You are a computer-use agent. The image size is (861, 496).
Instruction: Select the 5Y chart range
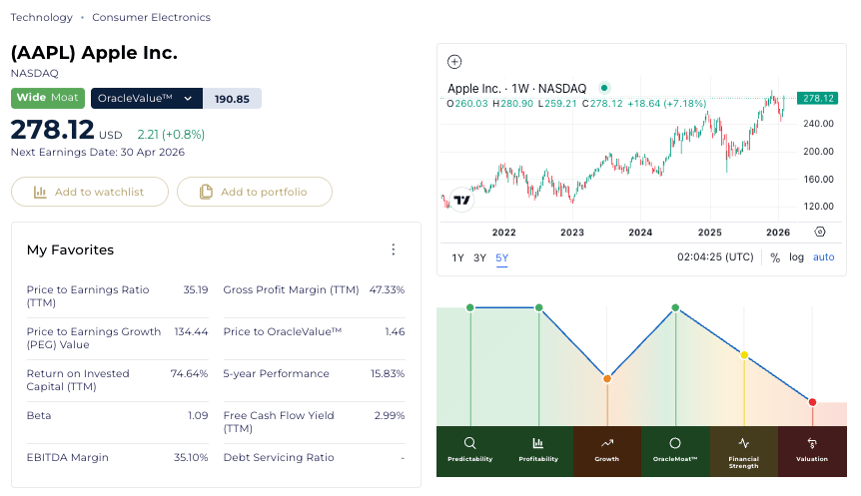502,258
